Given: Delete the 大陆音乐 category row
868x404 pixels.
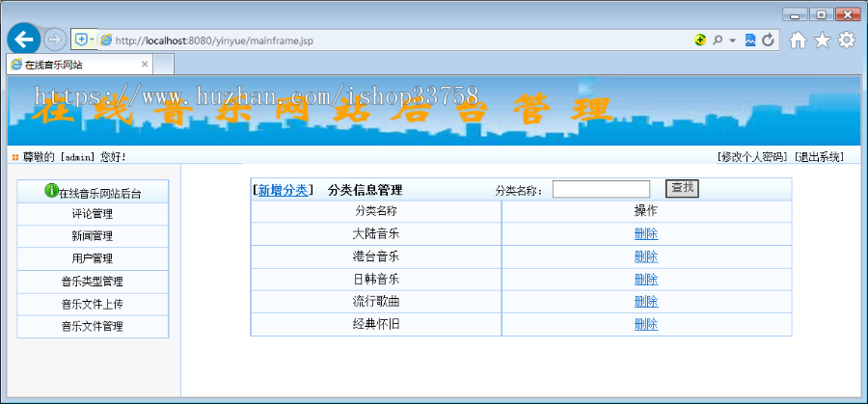Looking at the screenshot, I should tap(646, 234).
